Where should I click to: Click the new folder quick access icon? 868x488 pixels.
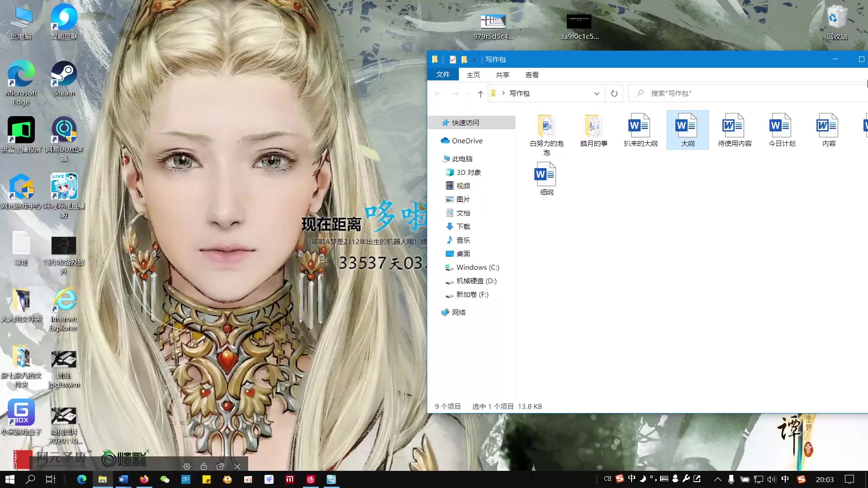pos(464,60)
